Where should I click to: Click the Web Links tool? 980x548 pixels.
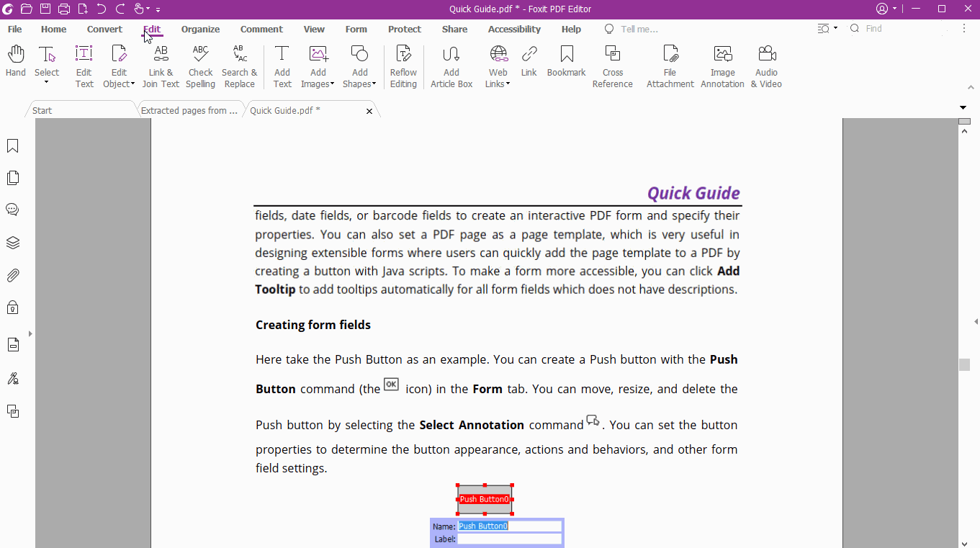[x=498, y=67]
